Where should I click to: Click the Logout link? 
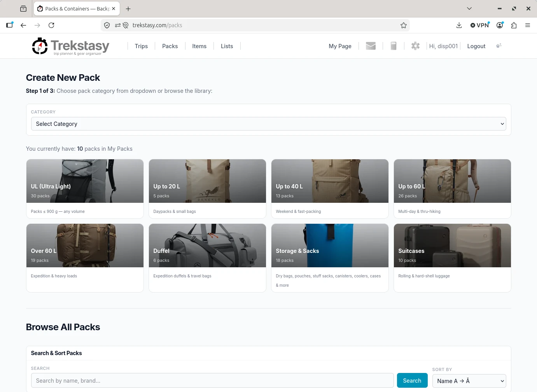pos(476,46)
